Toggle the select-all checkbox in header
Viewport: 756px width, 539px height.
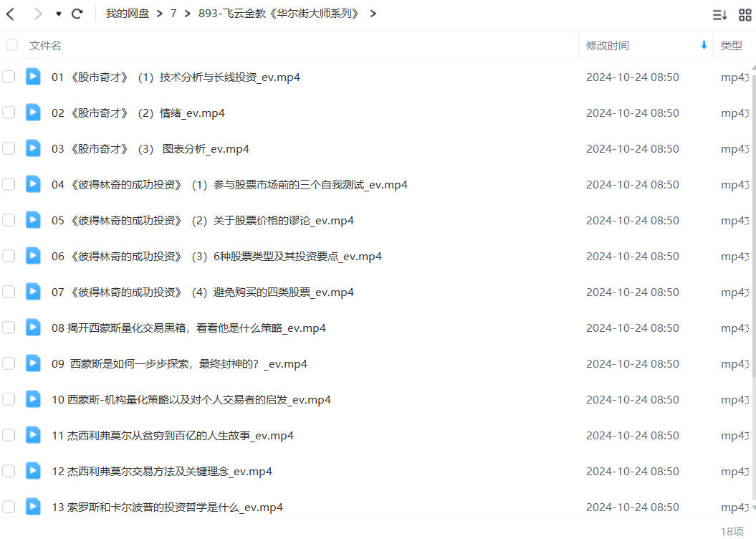tap(11, 45)
